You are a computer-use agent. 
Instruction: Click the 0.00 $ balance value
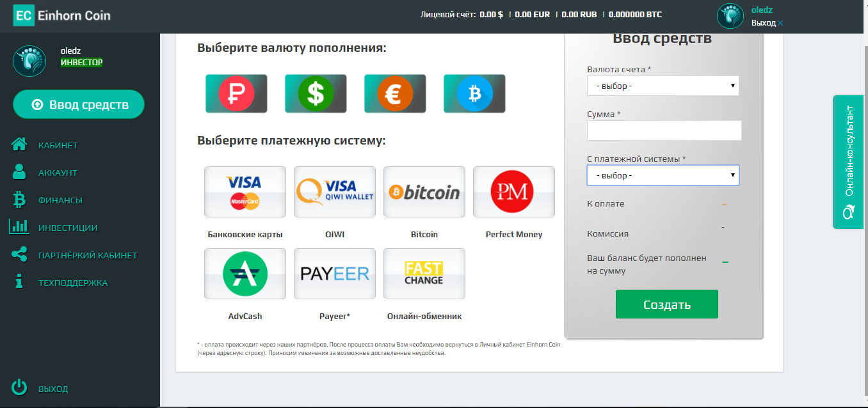coord(492,14)
